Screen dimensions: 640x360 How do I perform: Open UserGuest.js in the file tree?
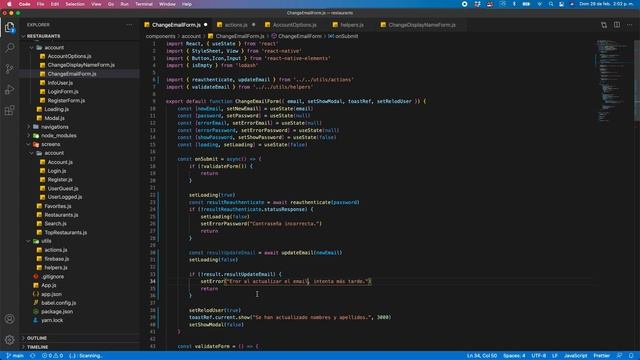[x=63, y=189]
